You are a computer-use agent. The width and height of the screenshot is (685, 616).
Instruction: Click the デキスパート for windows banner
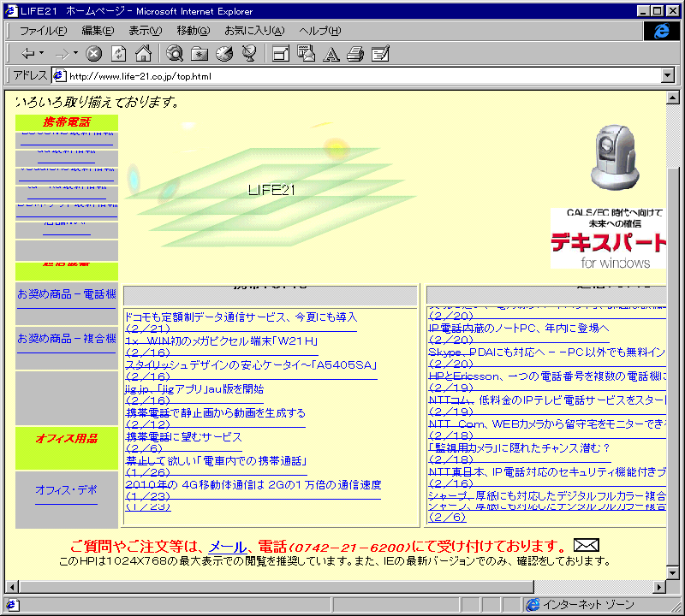608,239
